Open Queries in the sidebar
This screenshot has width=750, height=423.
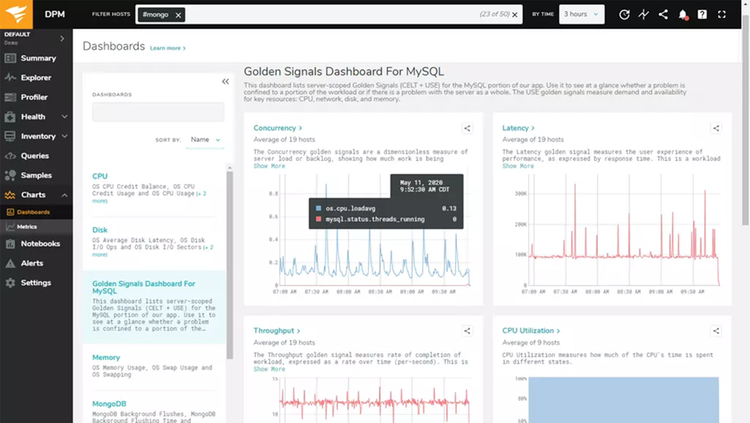(x=36, y=156)
